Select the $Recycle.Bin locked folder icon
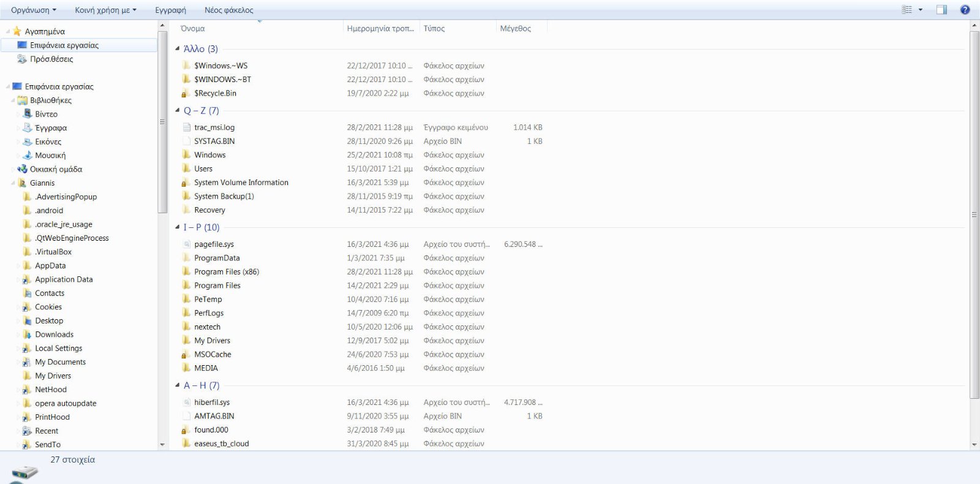Screen dimensions: 980x484 click(x=185, y=94)
